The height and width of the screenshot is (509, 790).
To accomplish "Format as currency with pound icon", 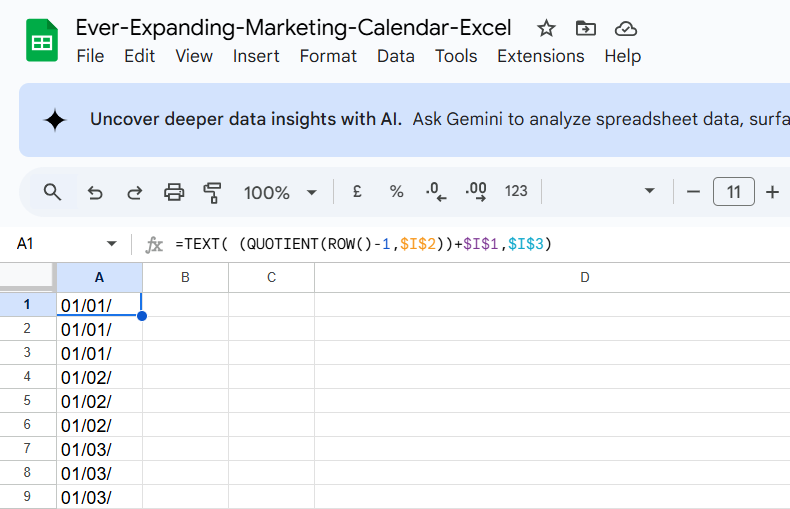I will 357,192.
